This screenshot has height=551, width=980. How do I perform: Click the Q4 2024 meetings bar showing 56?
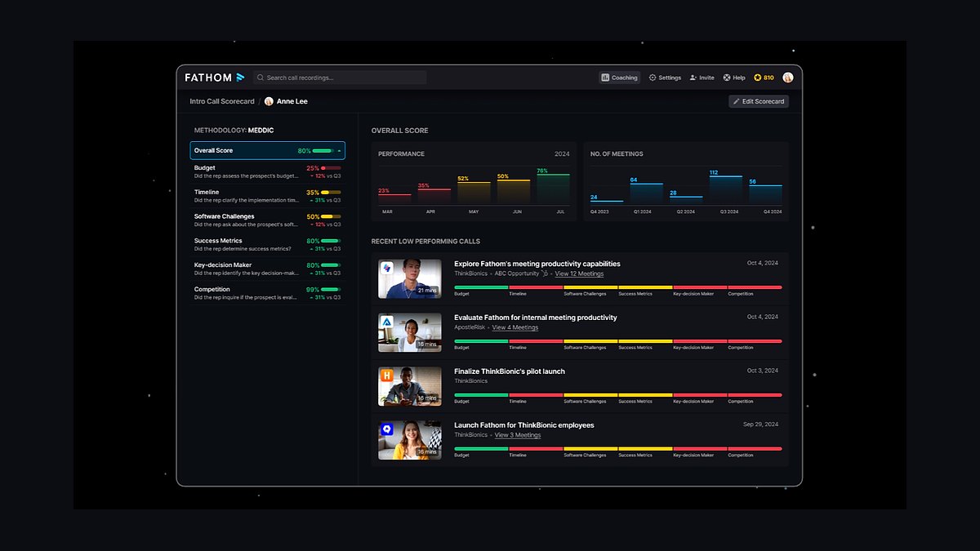point(766,194)
